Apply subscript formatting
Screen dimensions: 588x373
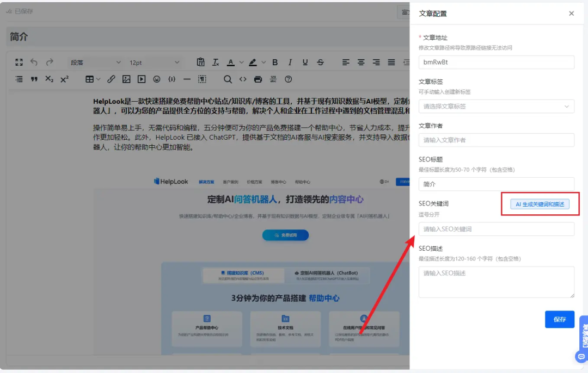point(49,79)
